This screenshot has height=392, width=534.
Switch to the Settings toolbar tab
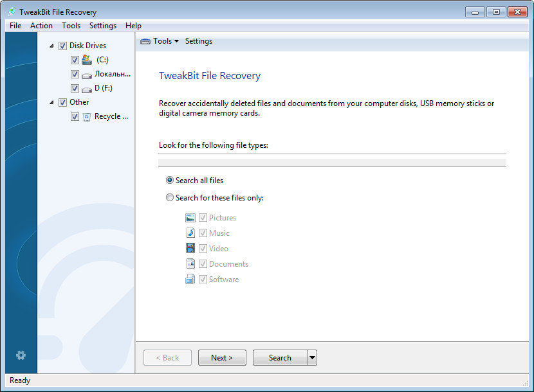198,40
